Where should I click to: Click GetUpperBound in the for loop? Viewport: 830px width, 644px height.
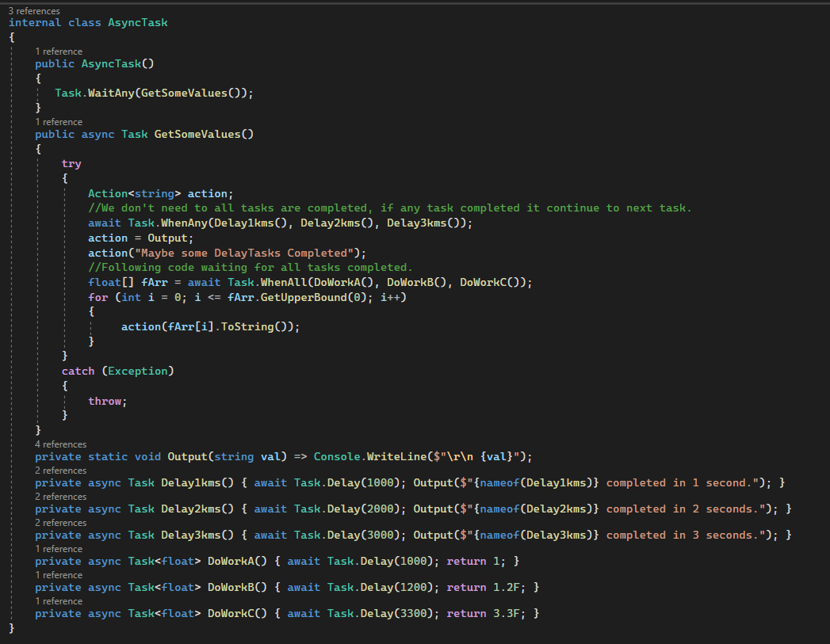point(304,297)
